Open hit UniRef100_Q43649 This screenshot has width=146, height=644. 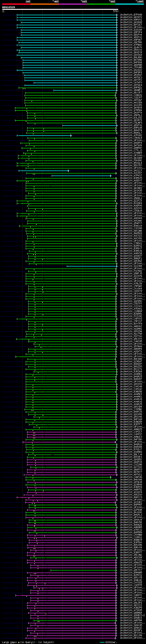pyautogui.click(x=131, y=22)
